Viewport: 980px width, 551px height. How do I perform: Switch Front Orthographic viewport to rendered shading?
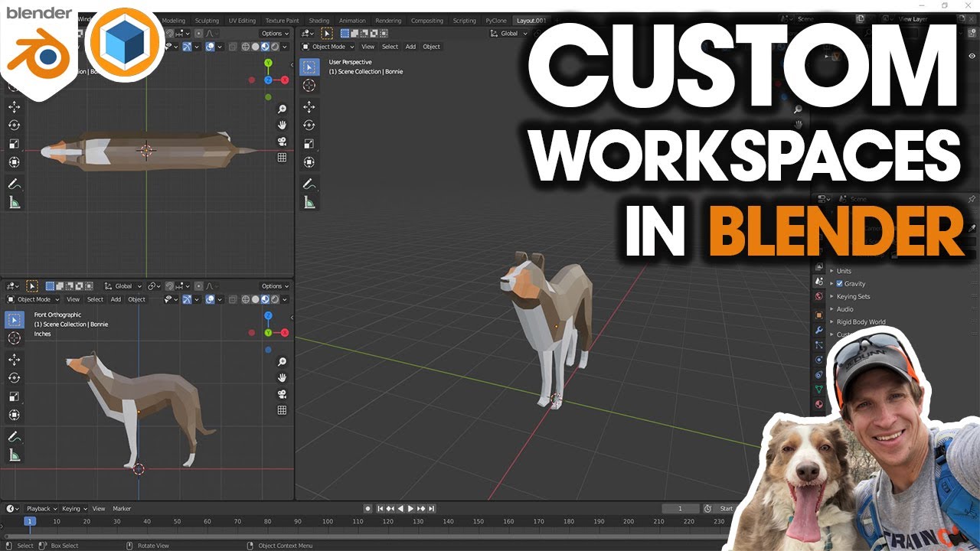(x=276, y=299)
